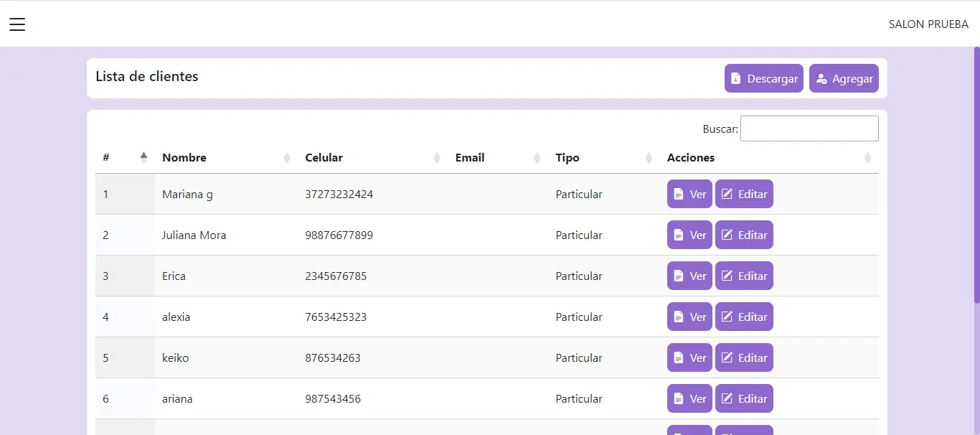This screenshot has width=980, height=435.
Task: View details for alexia
Action: tap(689, 317)
